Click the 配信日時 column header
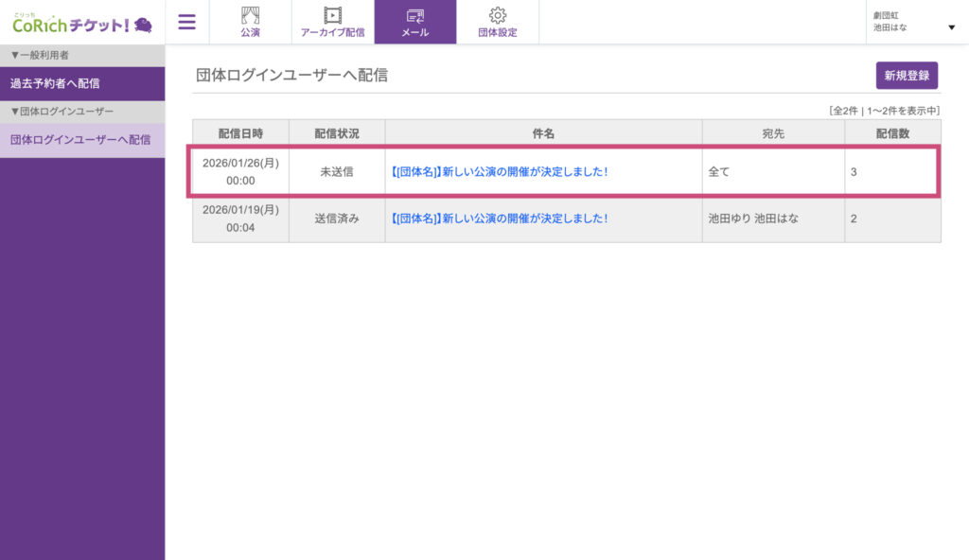This screenshot has height=560, width=969. point(240,134)
